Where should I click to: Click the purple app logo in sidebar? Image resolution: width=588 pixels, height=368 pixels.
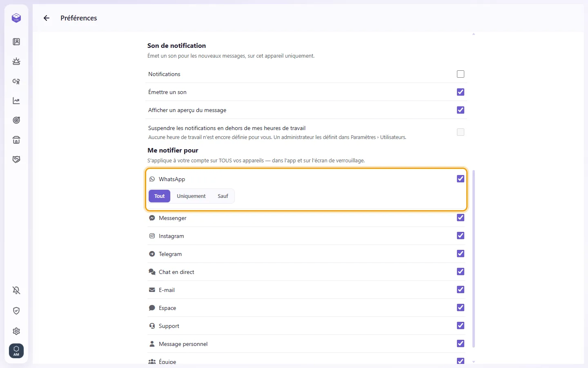[16, 18]
